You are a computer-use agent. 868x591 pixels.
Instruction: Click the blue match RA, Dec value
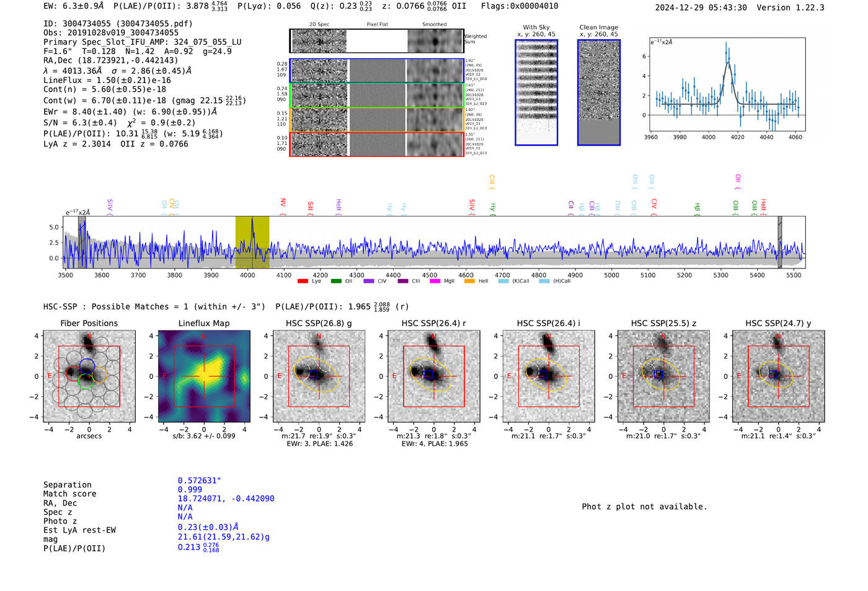click(x=226, y=499)
